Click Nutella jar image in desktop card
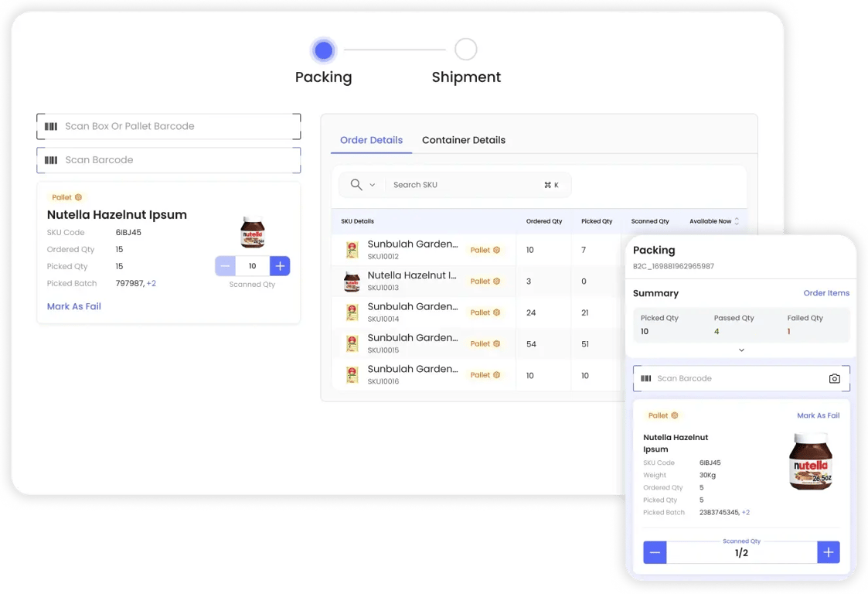This screenshot has width=868, height=594. pyautogui.click(x=253, y=232)
